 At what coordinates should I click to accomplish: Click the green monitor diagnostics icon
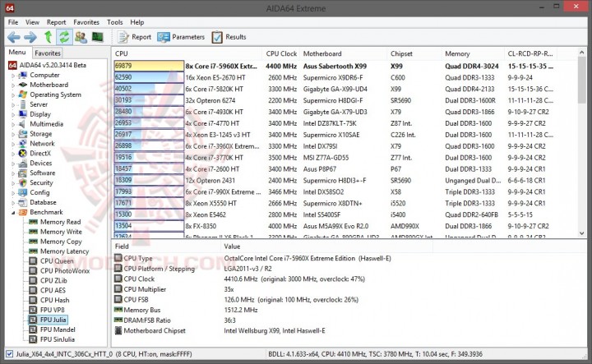pyautogui.click(x=97, y=37)
